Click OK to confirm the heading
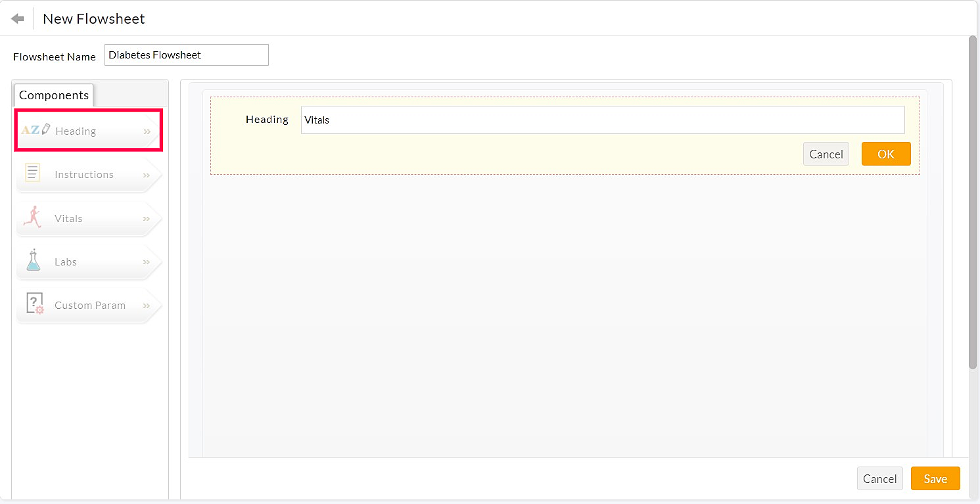Image resolution: width=980 pixels, height=504 pixels. (x=886, y=154)
